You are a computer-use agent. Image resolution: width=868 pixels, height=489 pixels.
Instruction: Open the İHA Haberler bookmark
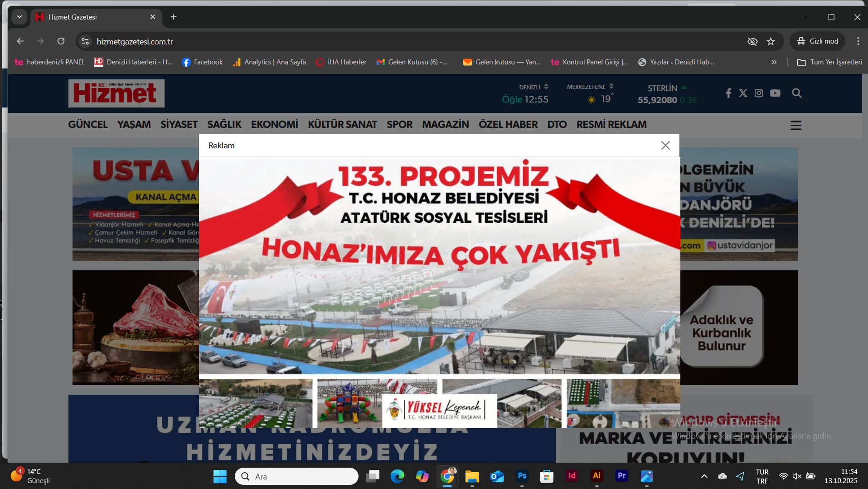[341, 62]
